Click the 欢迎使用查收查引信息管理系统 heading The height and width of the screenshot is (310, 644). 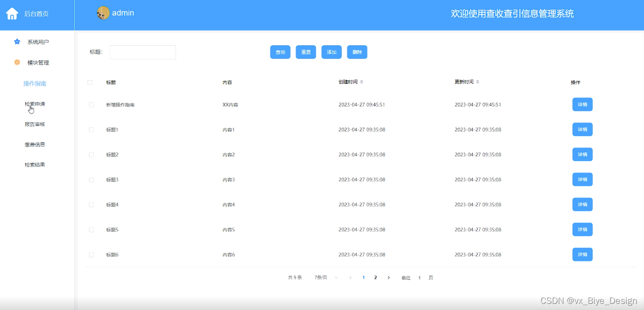pyautogui.click(x=512, y=14)
